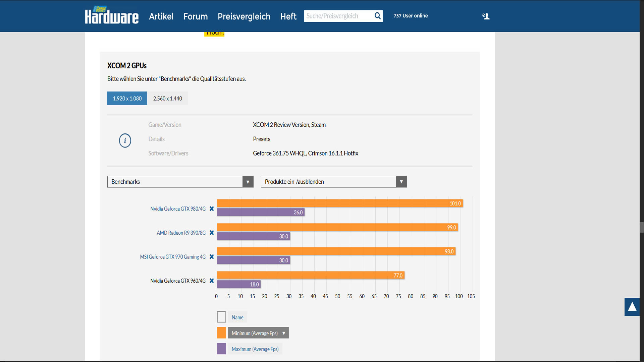Click the Nvidia Geforce GTX 980/4G link

(x=178, y=209)
